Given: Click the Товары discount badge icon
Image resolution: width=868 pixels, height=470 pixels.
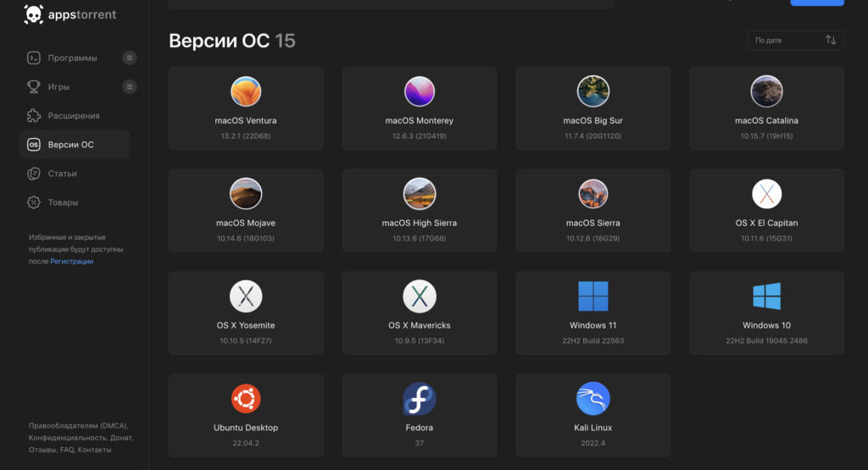Looking at the screenshot, I should (x=34, y=202).
